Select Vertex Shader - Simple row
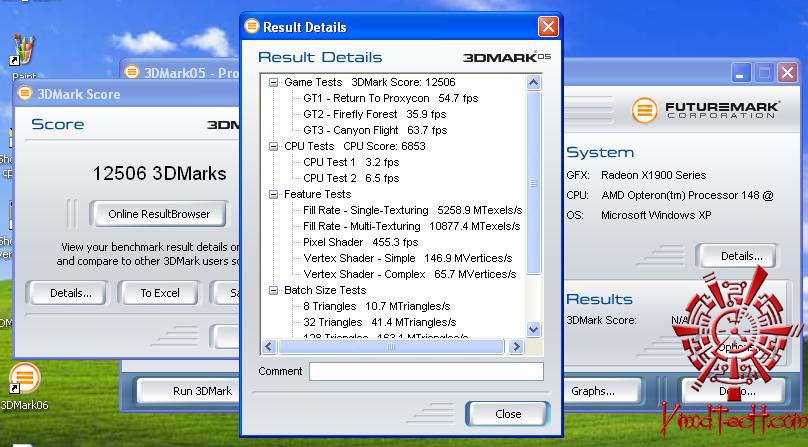808x447 pixels. [408, 258]
